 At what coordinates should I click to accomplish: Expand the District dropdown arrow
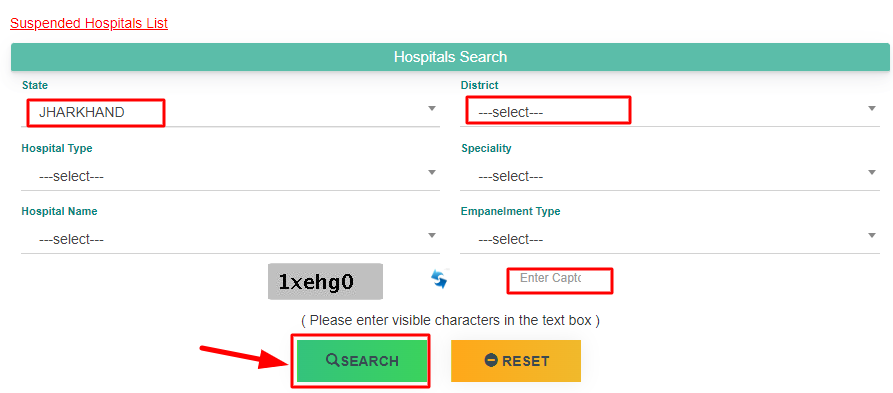871,108
